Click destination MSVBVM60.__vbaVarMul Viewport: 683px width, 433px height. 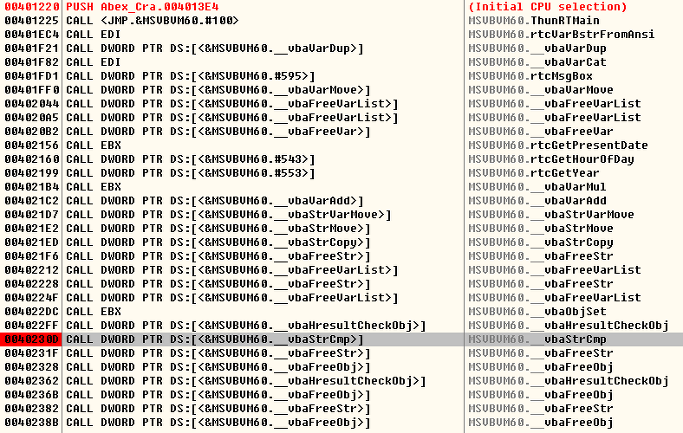point(537,187)
